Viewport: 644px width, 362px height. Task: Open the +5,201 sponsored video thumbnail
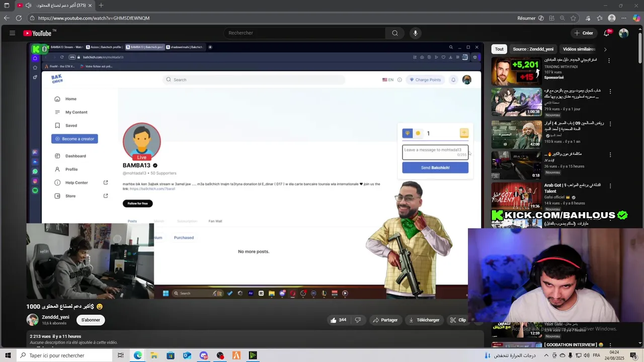tap(517, 71)
